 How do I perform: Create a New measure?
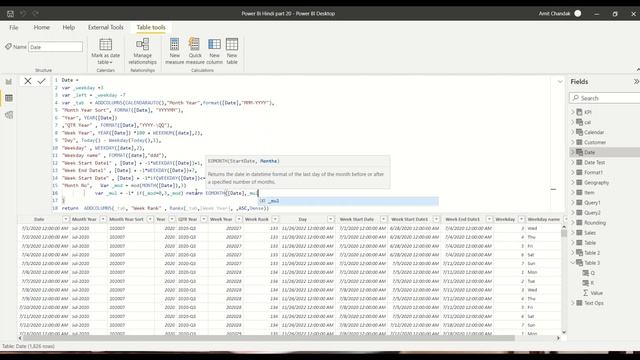point(174,51)
